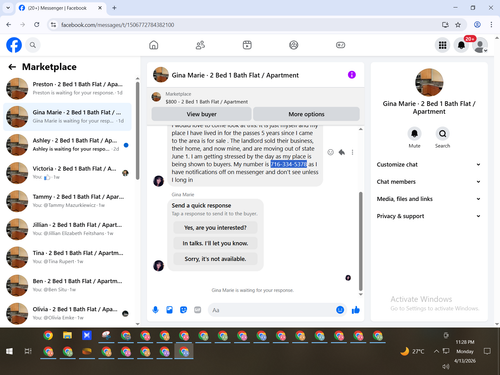Image resolution: width=500 pixels, height=375 pixels.
Task: Go to the Home feed icon
Action: click(x=154, y=45)
